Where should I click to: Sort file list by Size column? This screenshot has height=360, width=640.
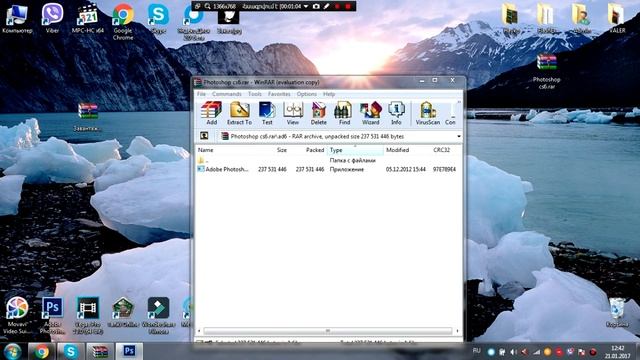point(282,150)
